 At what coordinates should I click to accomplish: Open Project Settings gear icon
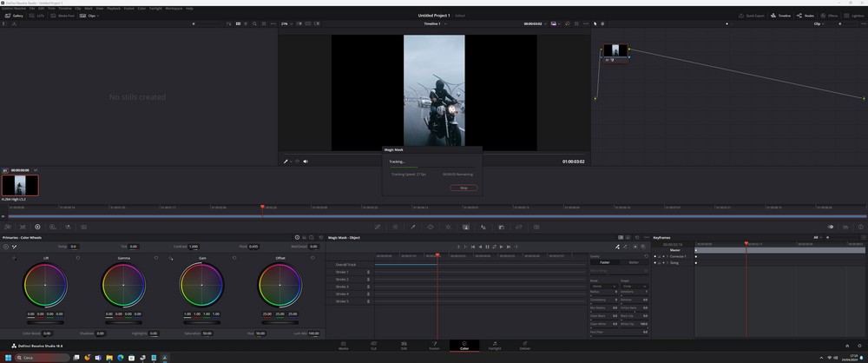(x=858, y=345)
